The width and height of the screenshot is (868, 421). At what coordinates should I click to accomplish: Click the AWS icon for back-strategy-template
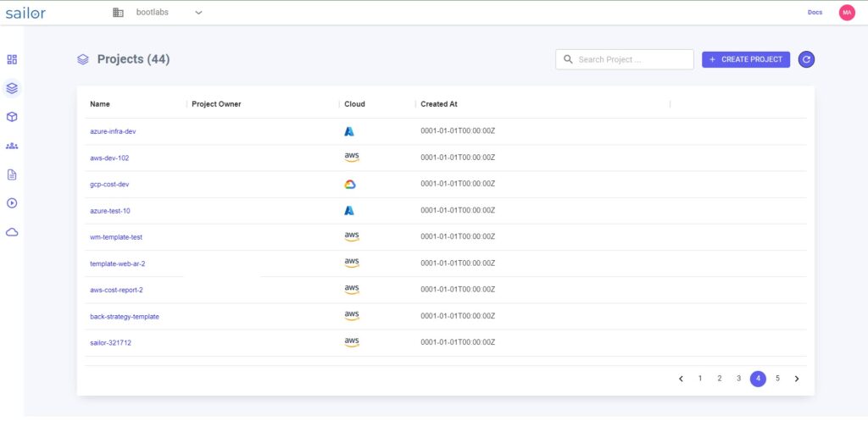pyautogui.click(x=352, y=316)
